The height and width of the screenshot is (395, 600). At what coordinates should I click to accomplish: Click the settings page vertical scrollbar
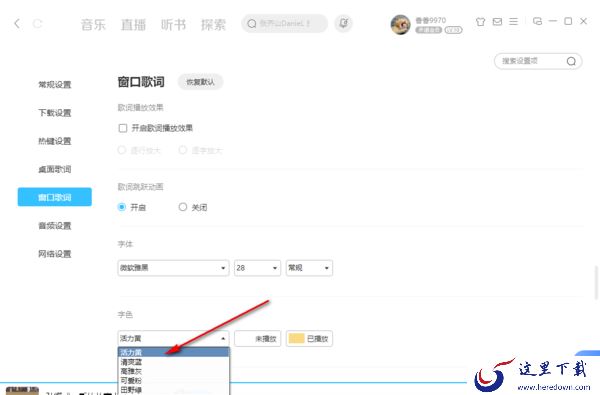pyautogui.click(x=596, y=283)
